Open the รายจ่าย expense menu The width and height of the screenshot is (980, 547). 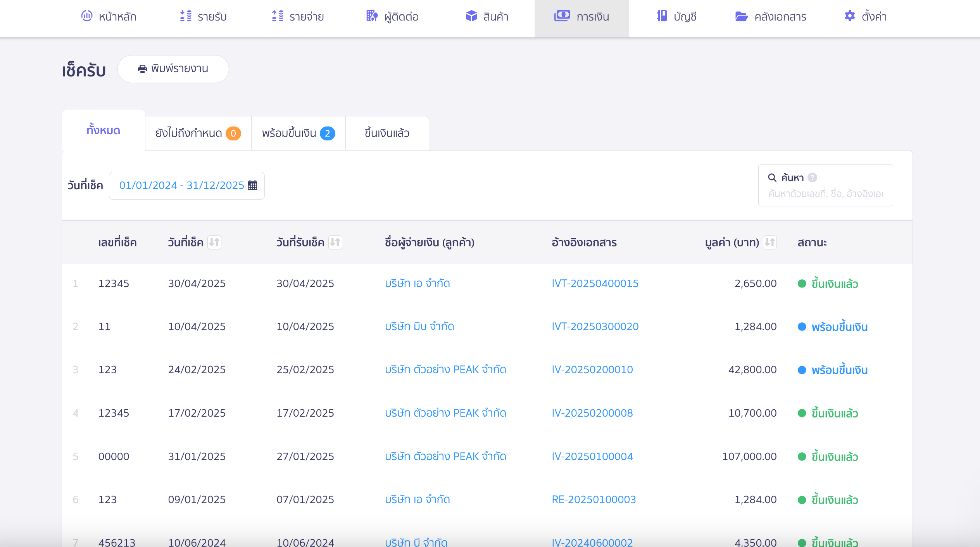tap(297, 16)
